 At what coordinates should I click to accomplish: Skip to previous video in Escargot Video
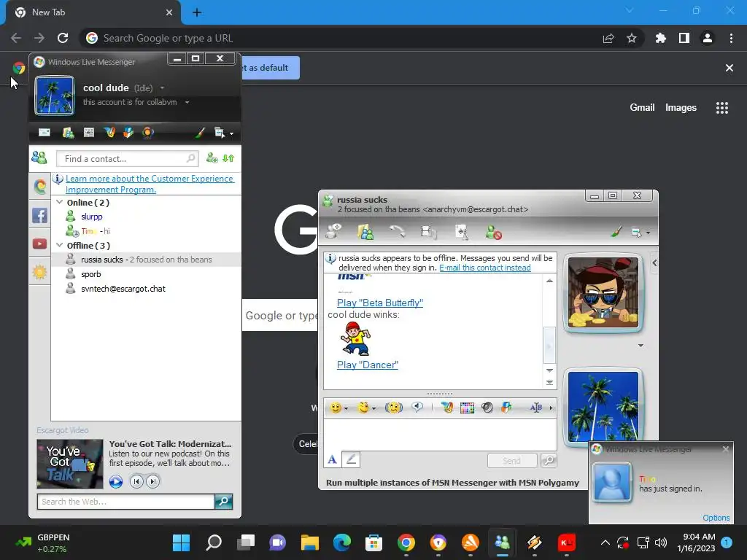click(x=136, y=482)
